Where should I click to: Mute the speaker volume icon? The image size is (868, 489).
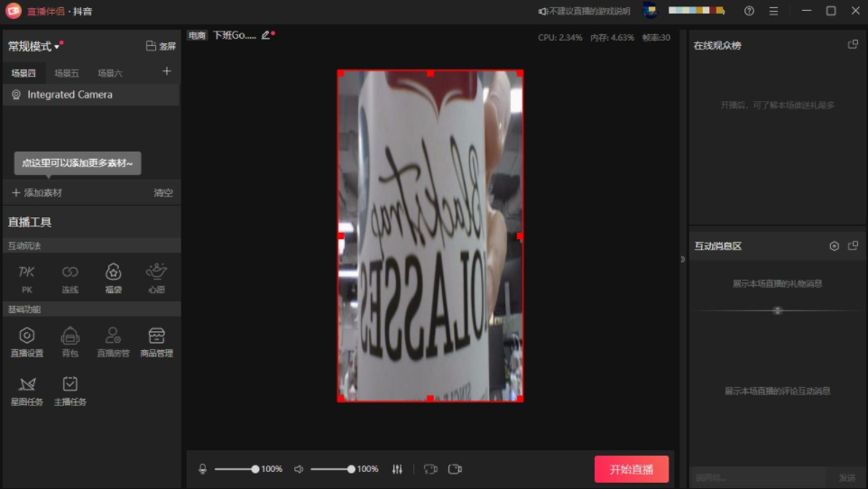tap(300, 469)
